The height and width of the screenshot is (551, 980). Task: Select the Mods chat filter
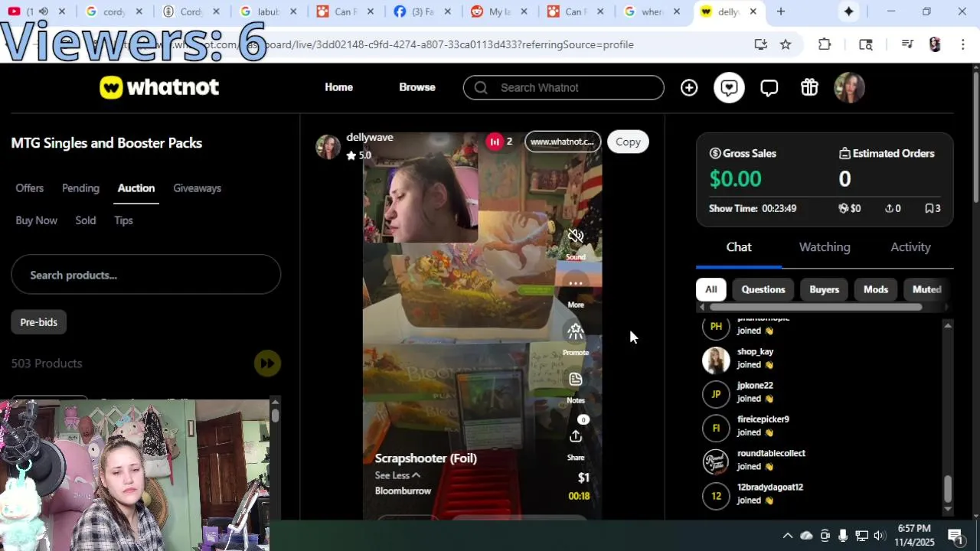(876, 289)
